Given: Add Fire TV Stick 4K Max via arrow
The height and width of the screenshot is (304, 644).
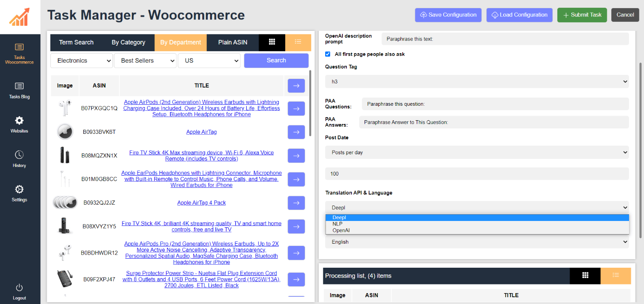Looking at the screenshot, I should (x=296, y=156).
